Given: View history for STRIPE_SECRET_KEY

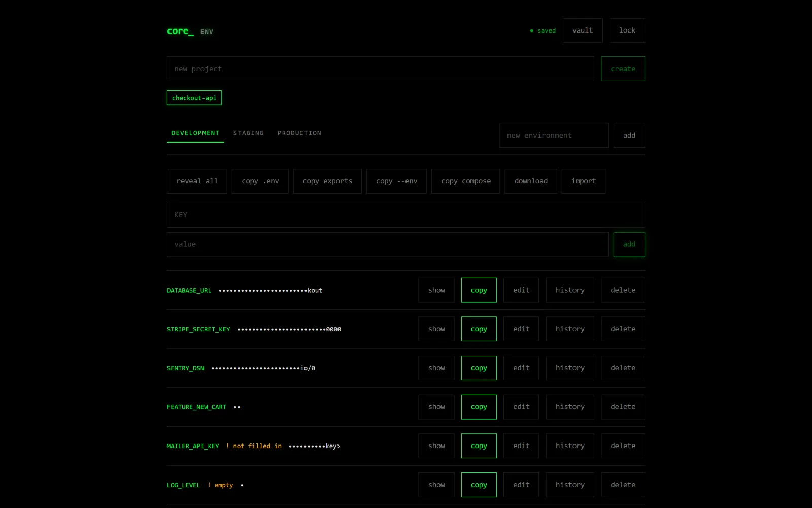Looking at the screenshot, I should coord(570,329).
